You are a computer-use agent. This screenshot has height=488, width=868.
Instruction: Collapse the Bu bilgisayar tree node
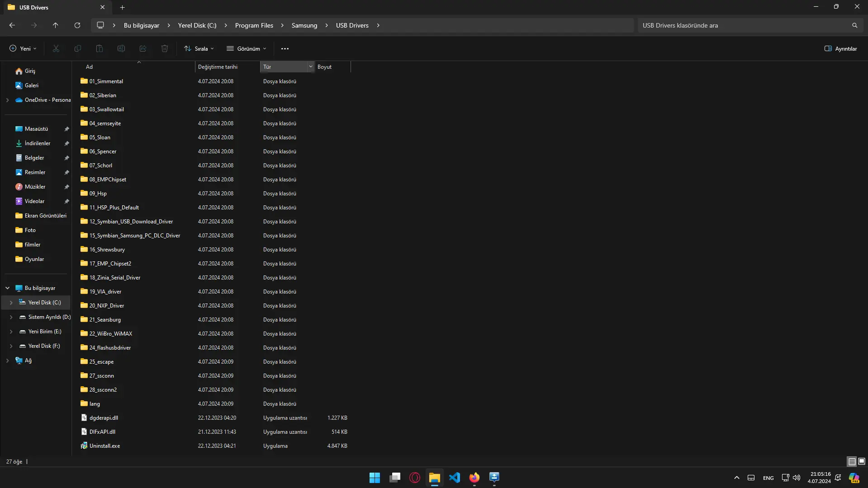point(7,288)
